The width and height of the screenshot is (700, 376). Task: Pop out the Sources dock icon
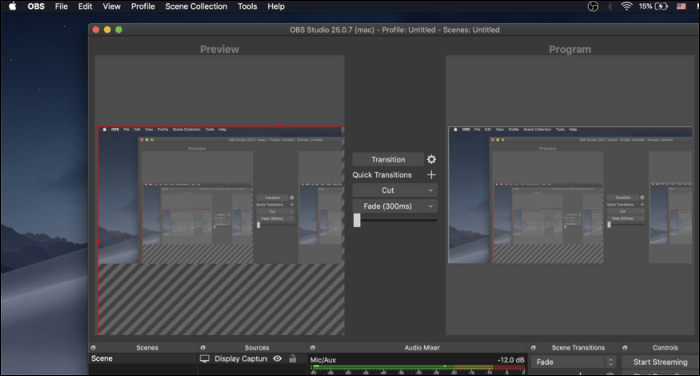pyautogui.click(x=203, y=347)
